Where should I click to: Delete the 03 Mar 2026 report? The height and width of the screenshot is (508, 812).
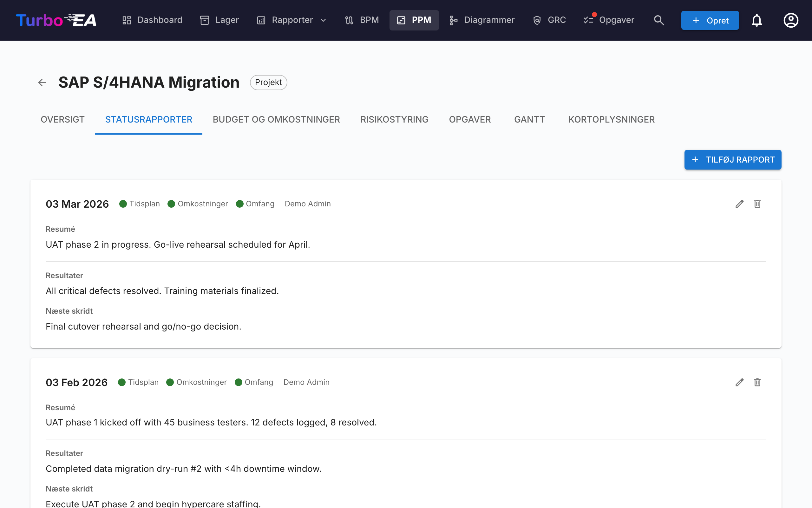coord(757,204)
